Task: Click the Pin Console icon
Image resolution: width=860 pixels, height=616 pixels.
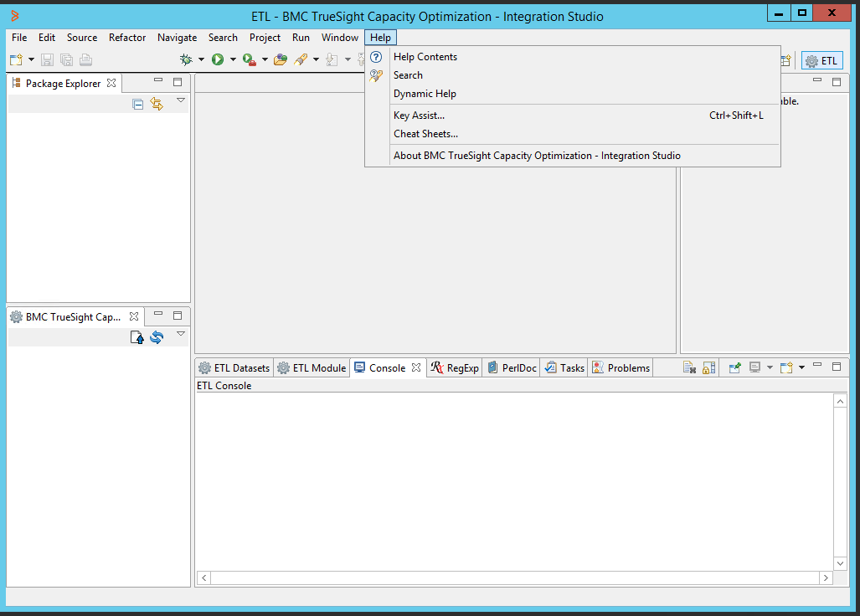Action: pyautogui.click(x=734, y=368)
